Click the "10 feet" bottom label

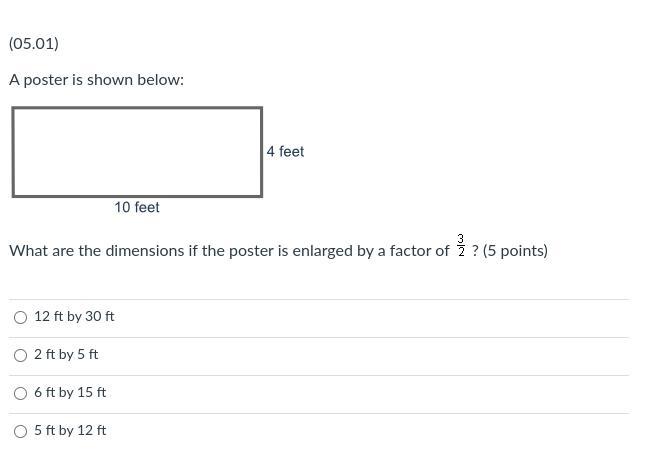pos(137,207)
